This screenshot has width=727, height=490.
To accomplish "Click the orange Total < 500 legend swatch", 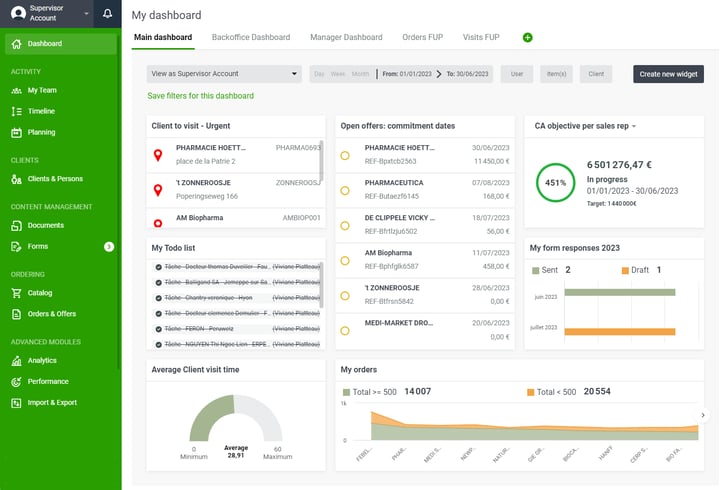I will (529, 392).
